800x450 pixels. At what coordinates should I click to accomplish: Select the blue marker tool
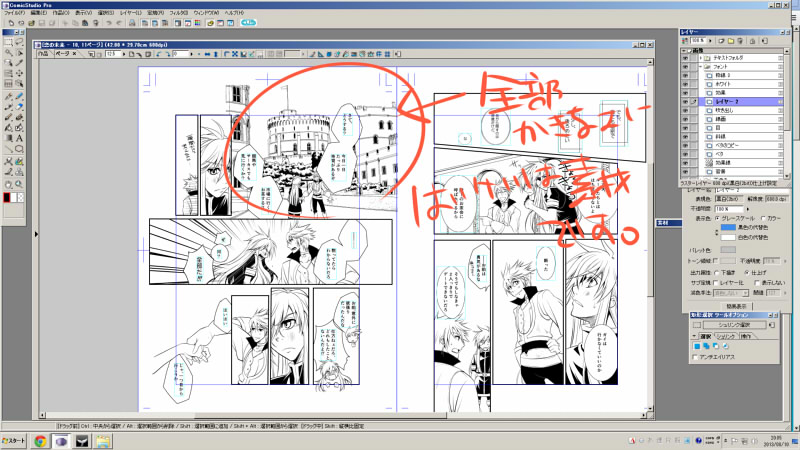tap(19, 96)
